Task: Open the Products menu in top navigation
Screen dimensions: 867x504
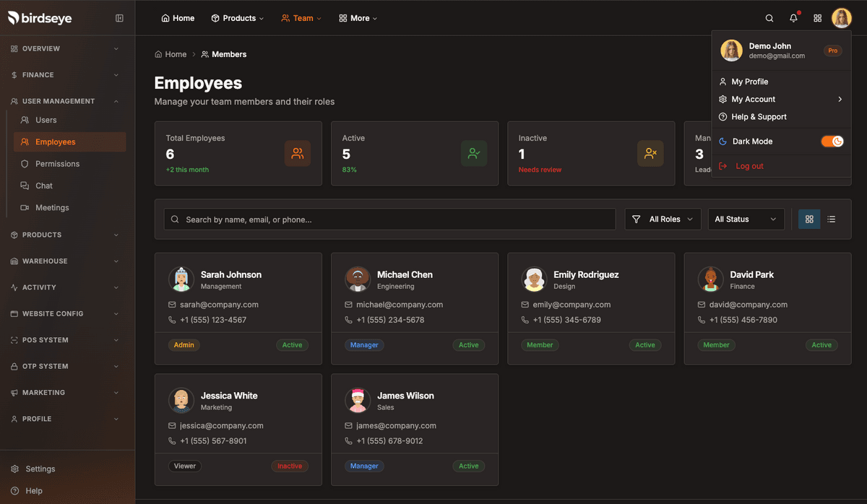Action: 238,18
